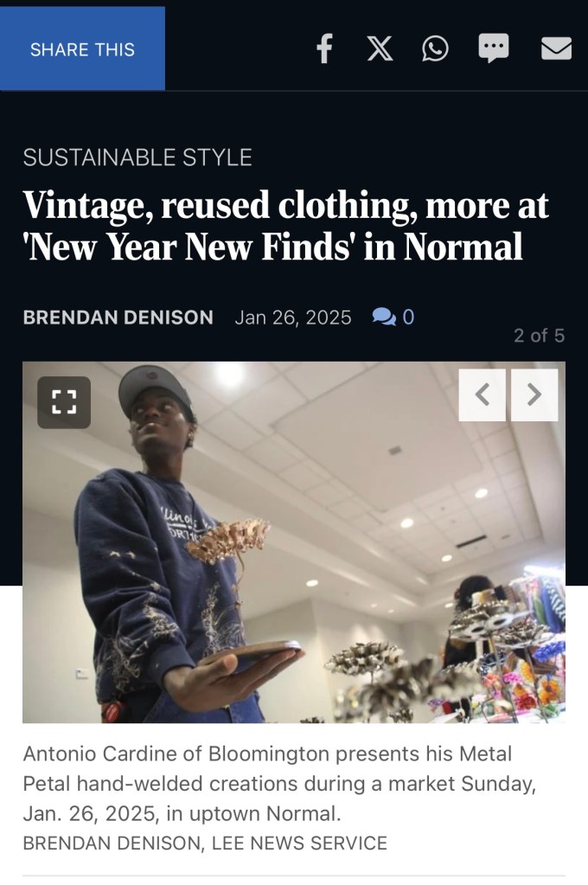
Task: Click the comment bubble icon
Action: click(x=384, y=317)
